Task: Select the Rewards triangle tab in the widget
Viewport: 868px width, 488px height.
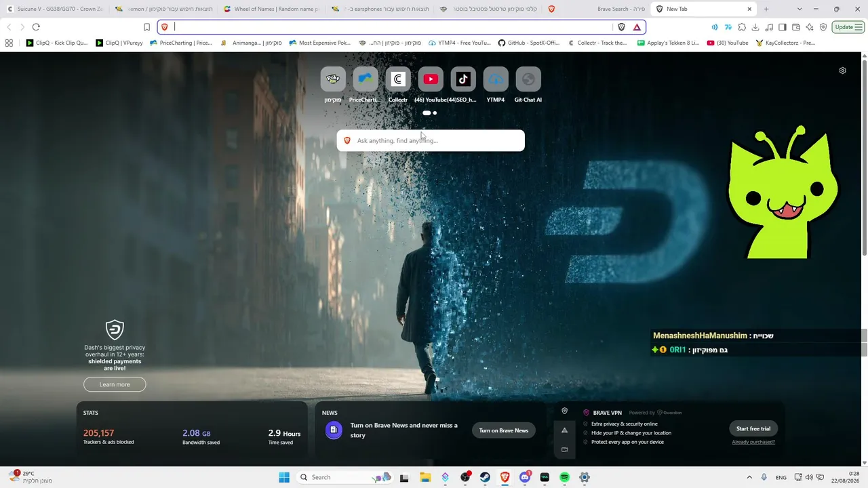Action: point(564,430)
